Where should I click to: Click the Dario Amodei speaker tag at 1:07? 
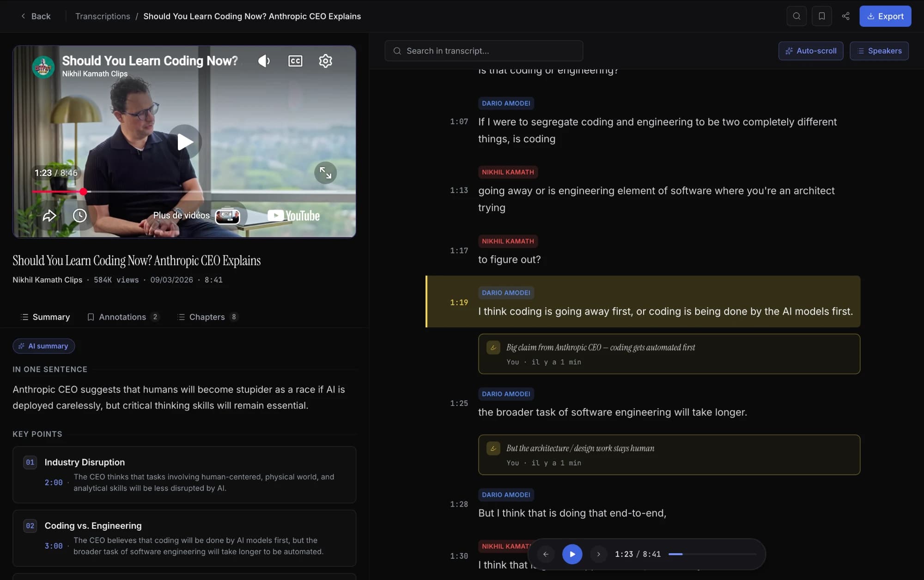pos(506,103)
